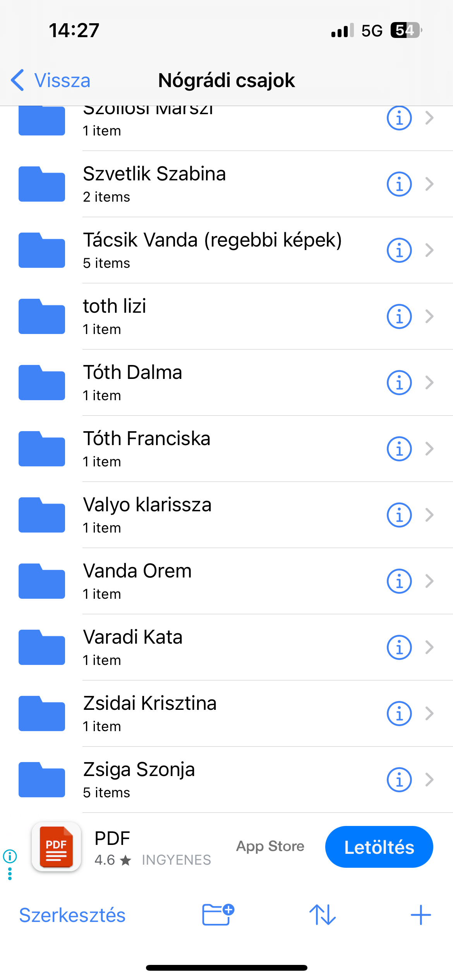453x980 pixels.
Task: Select the Vanda Orem folder row
Action: 137,581
